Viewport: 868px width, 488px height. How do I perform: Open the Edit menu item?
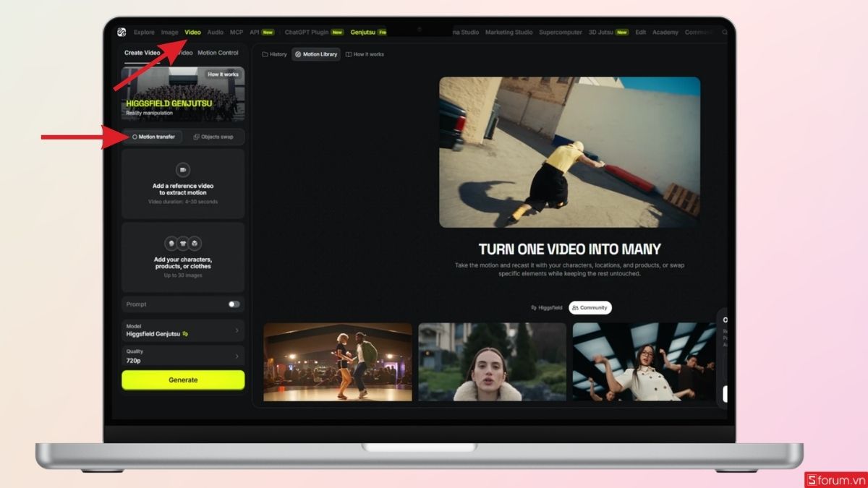(641, 33)
